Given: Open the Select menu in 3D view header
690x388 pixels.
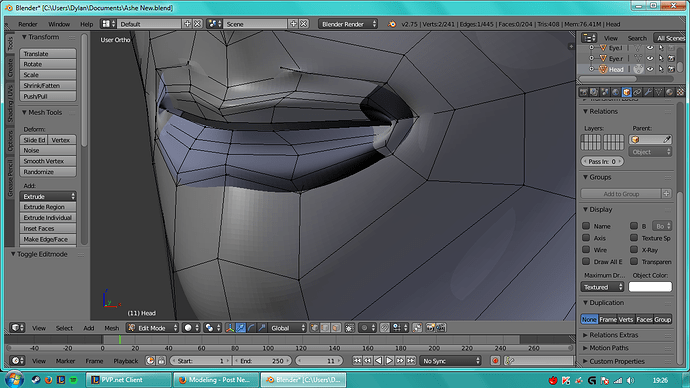Looking at the screenshot, I should point(64,328).
